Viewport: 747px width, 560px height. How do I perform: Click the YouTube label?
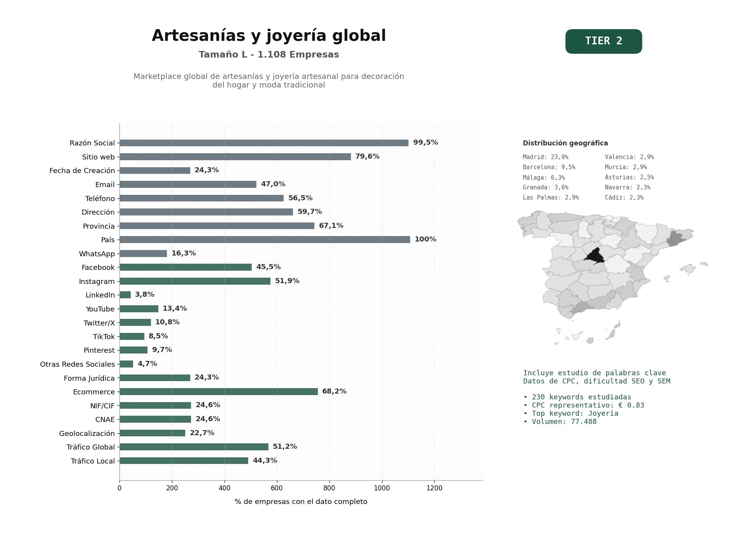(100, 309)
